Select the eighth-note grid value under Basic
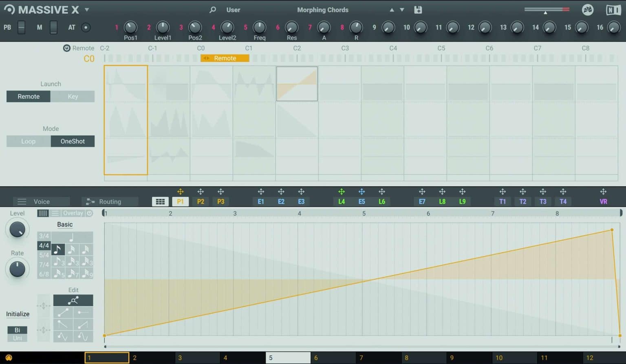 pyautogui.click(x=57, y=249)
